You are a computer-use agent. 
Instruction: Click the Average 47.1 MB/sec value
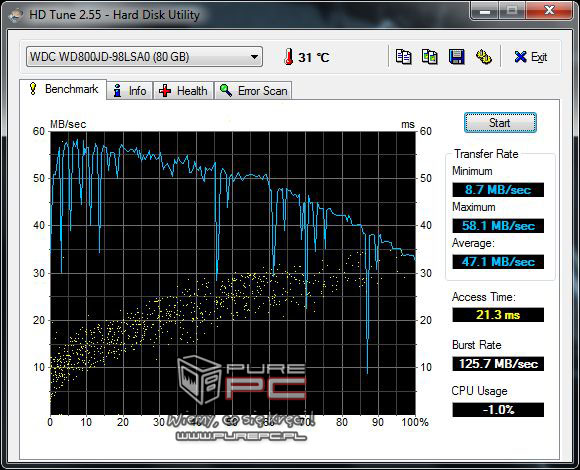click(x=498, y=262)
